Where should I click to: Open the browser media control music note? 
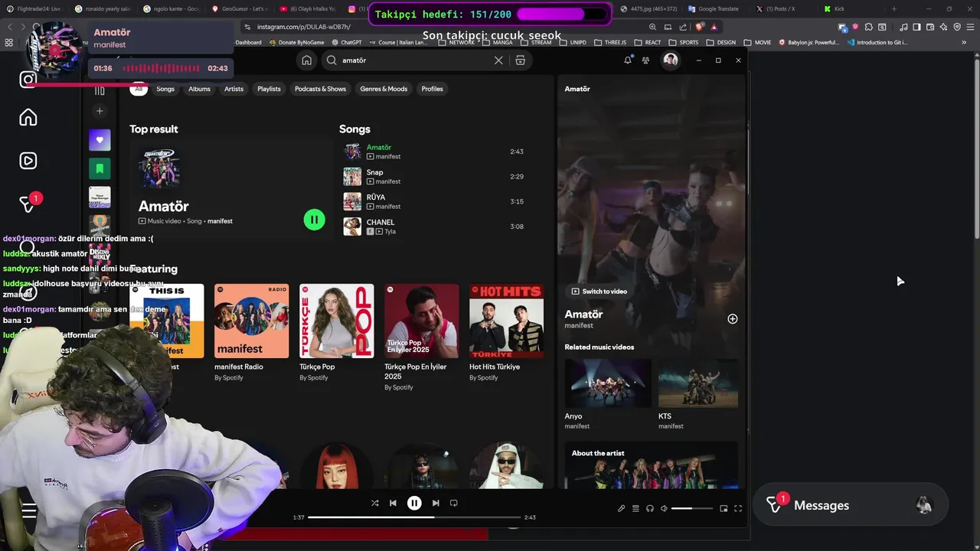(x=904, y=27)
